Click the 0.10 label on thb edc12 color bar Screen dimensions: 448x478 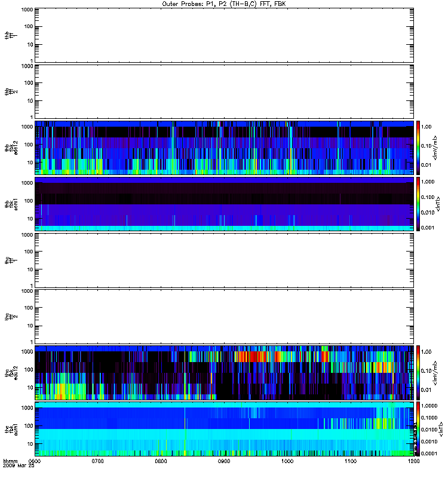[x=426, y=146]
